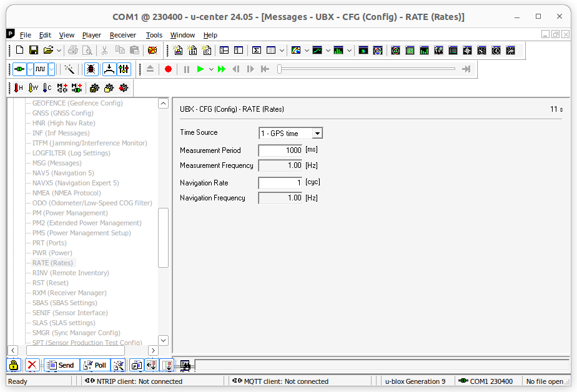Click the Copy icon

[x=120, y=50]
